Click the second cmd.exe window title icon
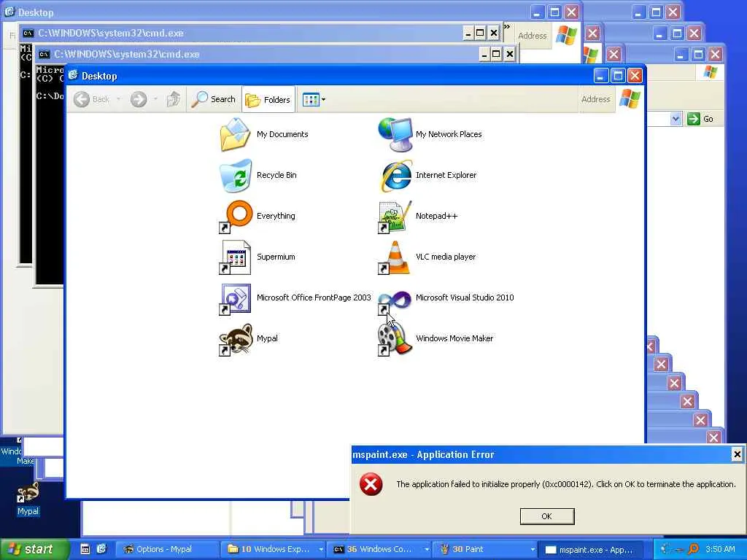The width and height of the screenshot is (747, 560). [x=44, y=54]
